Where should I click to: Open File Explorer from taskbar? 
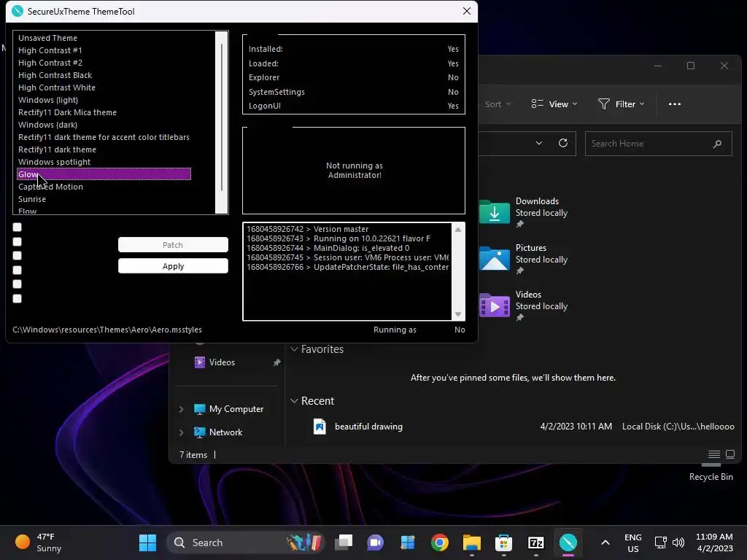[472, 542]
